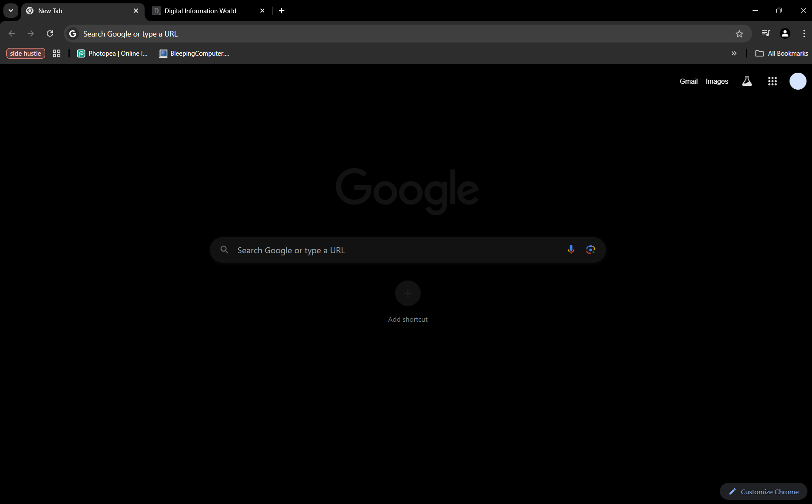Open the Customize Chrome panel

764,491
